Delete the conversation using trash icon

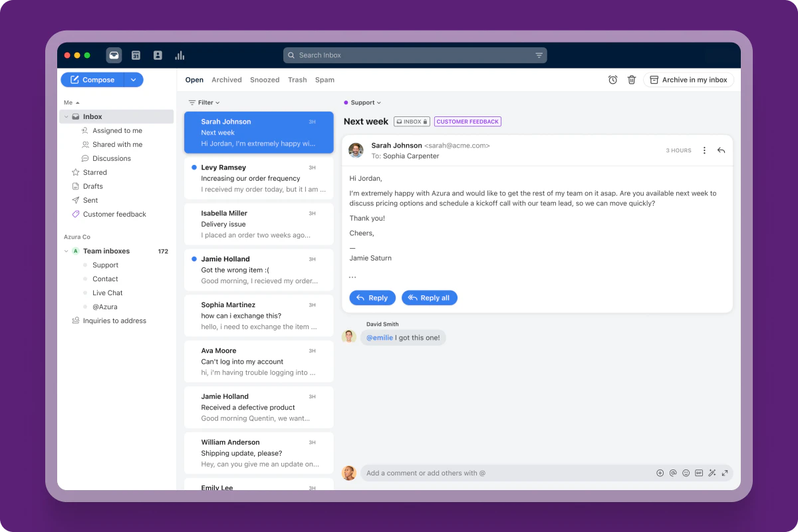pyautogui.click(x=631, y=79)
